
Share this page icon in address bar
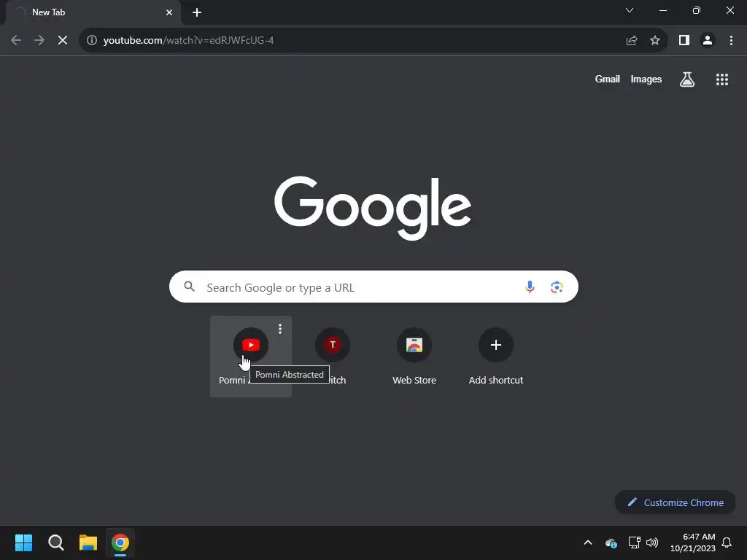tap(632, 41)
